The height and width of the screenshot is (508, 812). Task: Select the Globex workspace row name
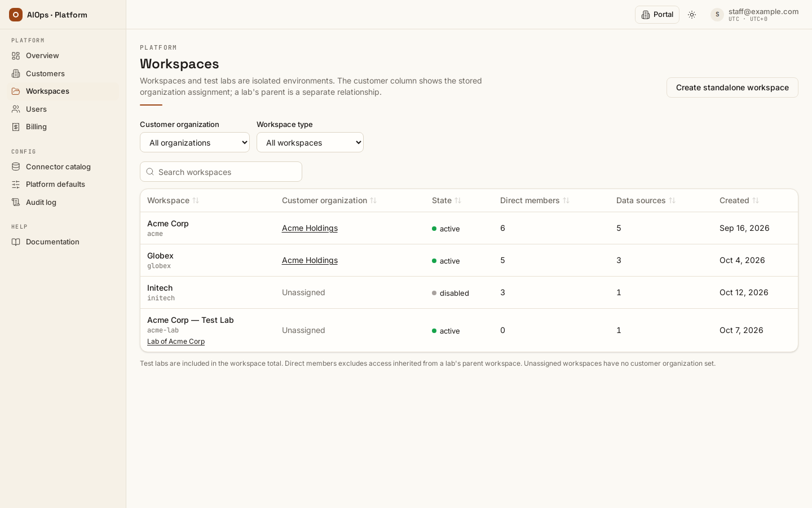pos(160,256)
